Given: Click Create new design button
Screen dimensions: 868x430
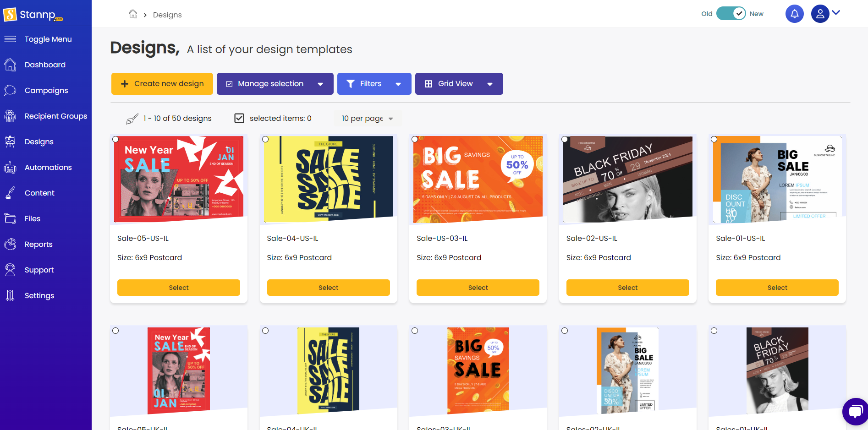Looking at the screenshot, I should pyautogui.click(x=162, y=84).
